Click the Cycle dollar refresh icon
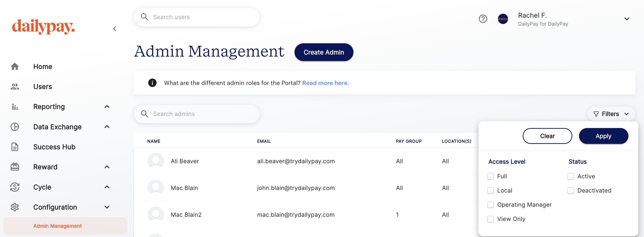Viewport: 644px width, 237px height. [x=15, y=187]
